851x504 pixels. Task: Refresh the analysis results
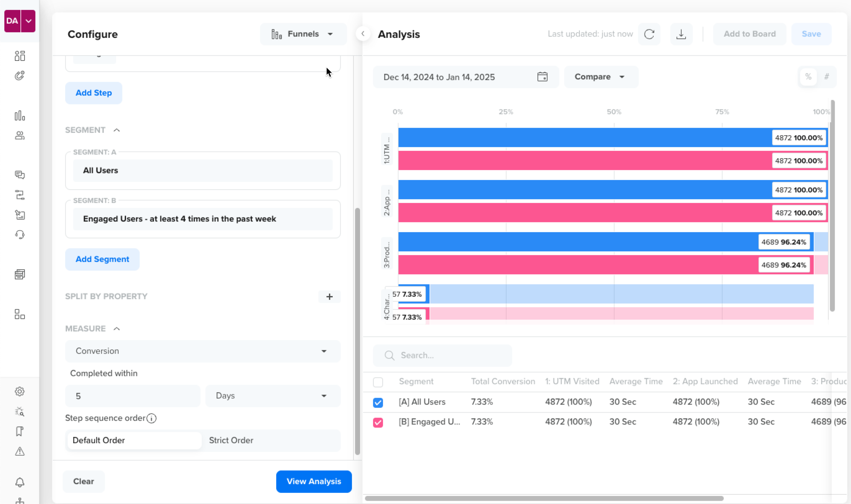[649, 34]
